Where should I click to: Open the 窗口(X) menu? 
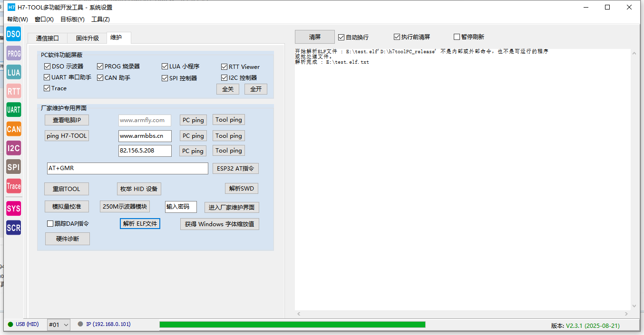[44, 19]
